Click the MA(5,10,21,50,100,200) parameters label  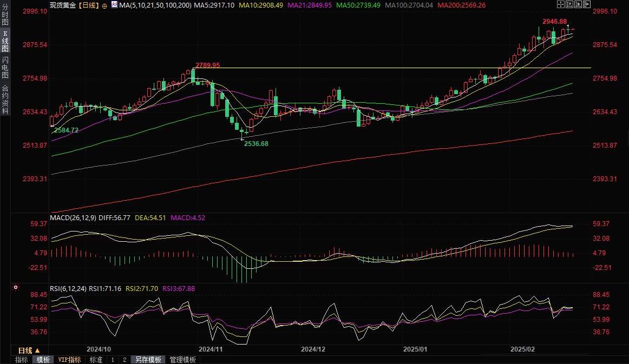point(156,5)
